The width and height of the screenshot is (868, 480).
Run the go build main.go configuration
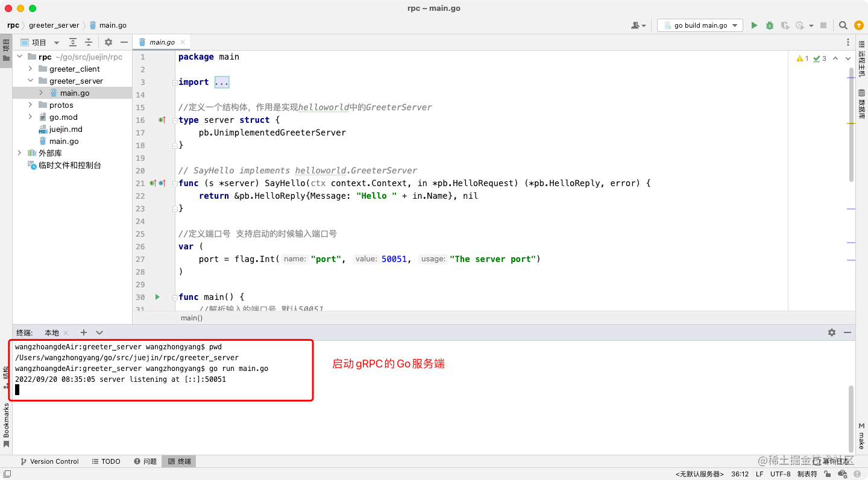pos(754,25)
